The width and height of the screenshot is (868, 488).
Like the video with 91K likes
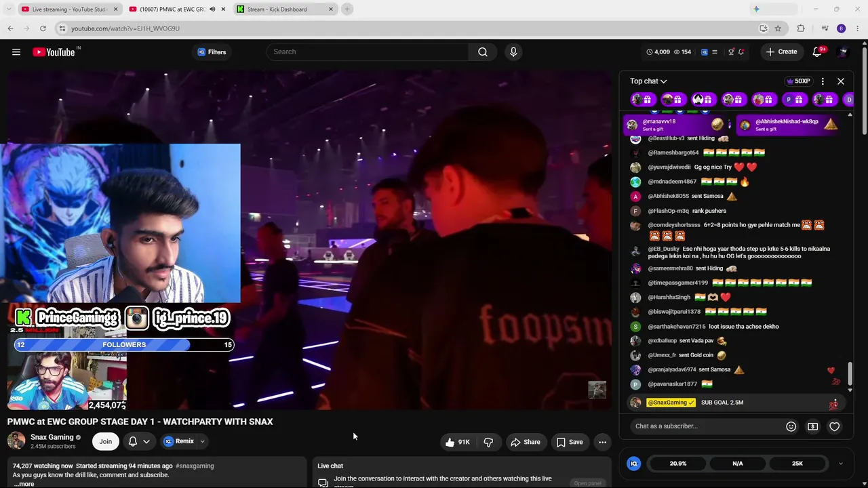(x=458, y=442)
